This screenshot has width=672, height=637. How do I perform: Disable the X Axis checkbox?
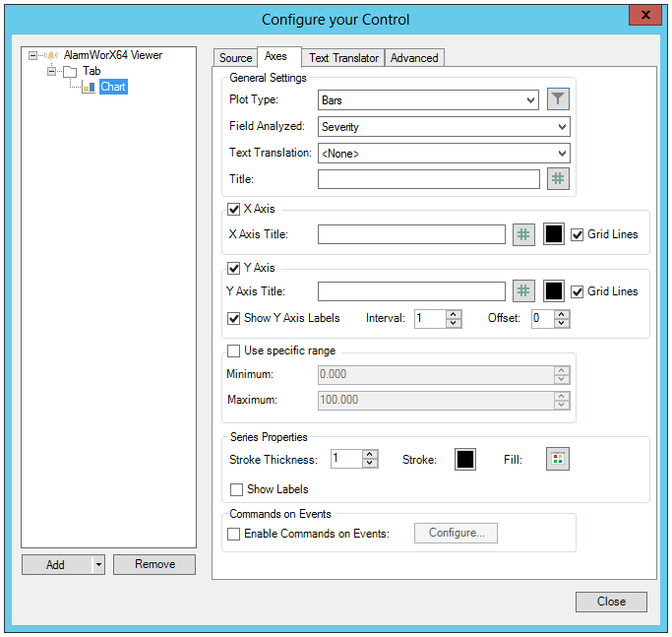(234, 209)
